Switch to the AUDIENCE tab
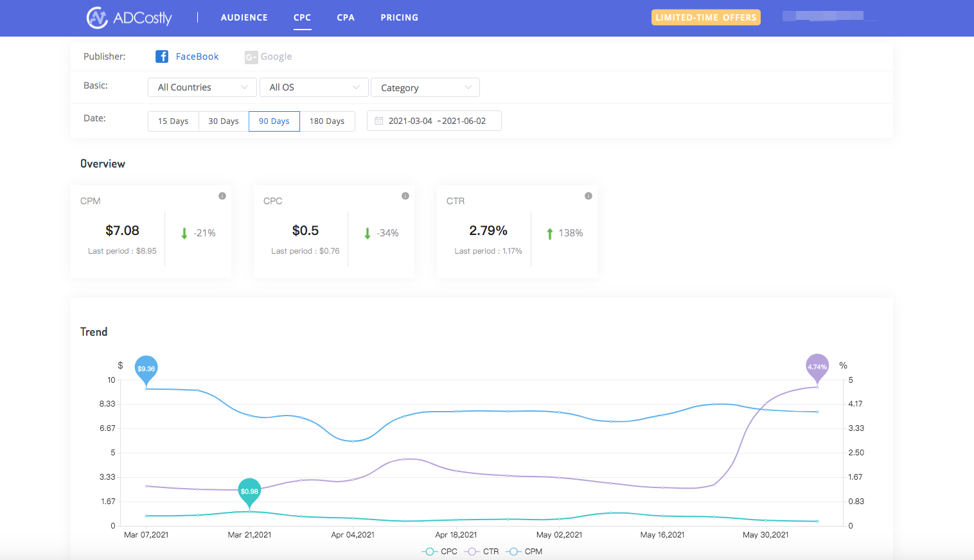Viewport: 974px width, 560px height. tap(244, 17)
